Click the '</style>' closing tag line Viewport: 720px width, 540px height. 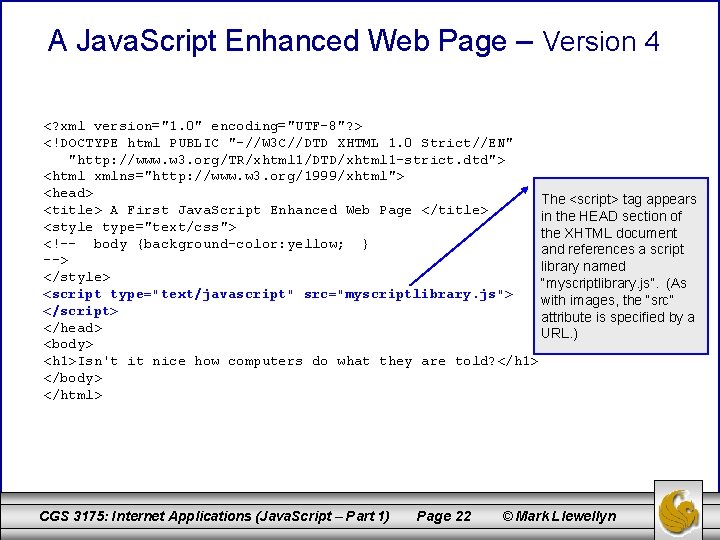tap(77, 277)
